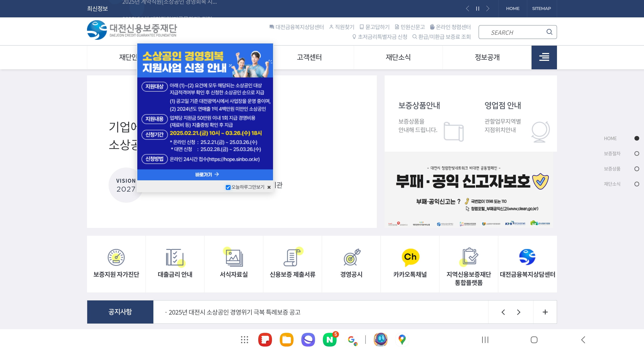Click the 신용보증 제출서류 scroll icon
644x350 pixels.
(x=292, y=257)
